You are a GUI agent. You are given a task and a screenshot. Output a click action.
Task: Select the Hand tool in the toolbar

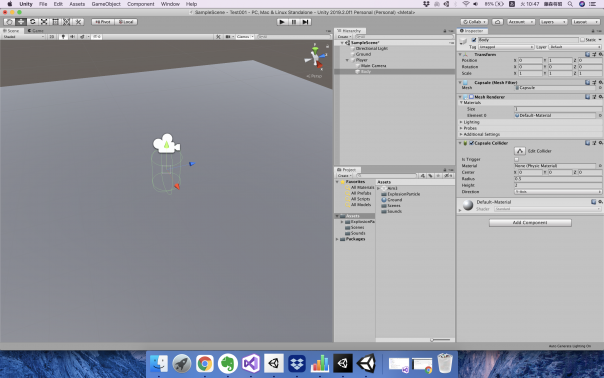[9, 22]
